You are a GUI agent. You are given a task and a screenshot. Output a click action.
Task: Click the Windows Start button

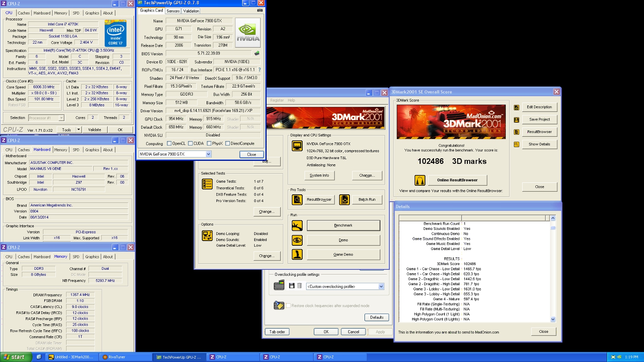pos(16,357)
